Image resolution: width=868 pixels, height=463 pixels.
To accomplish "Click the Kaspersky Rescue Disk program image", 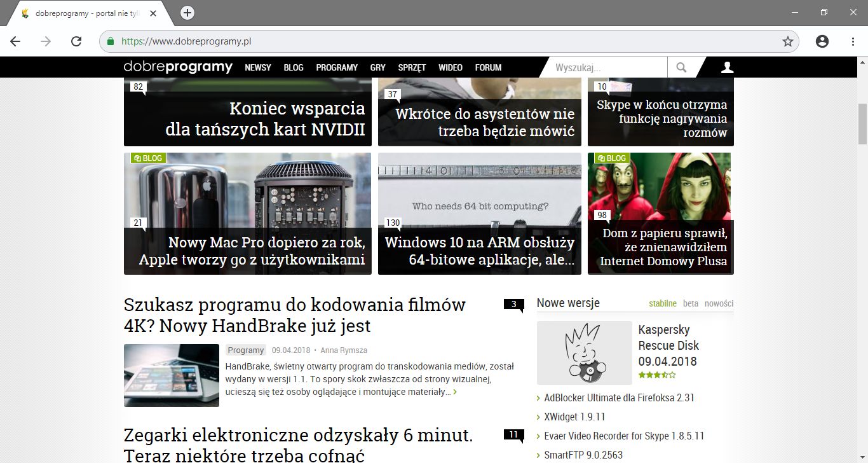I will click(585, 353).
